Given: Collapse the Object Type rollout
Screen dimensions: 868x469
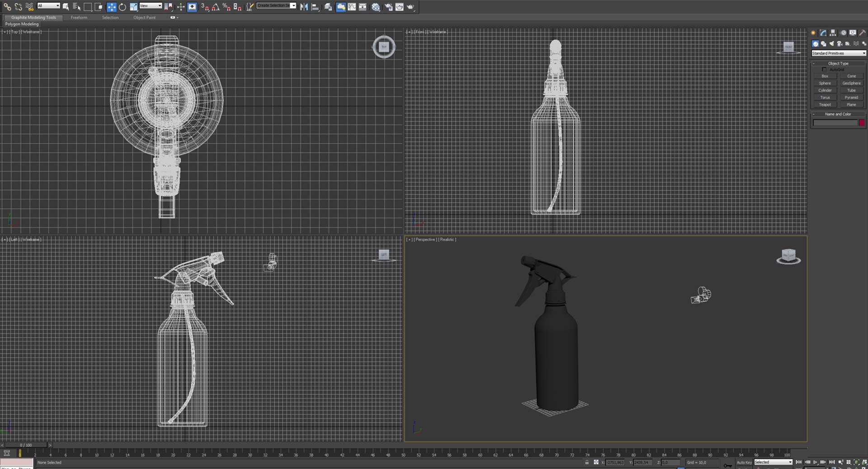Looking at the screenshot, I should click(x=839, y=63).
